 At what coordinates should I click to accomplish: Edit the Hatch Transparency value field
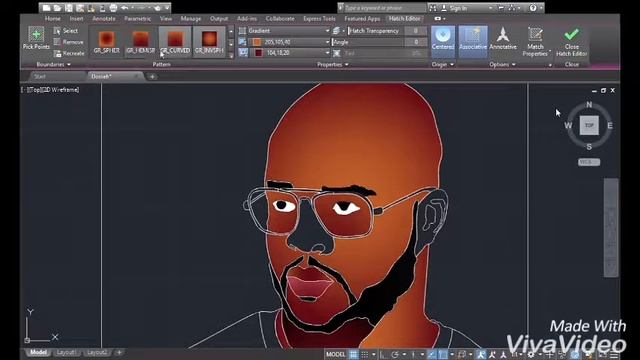(416, 31)
